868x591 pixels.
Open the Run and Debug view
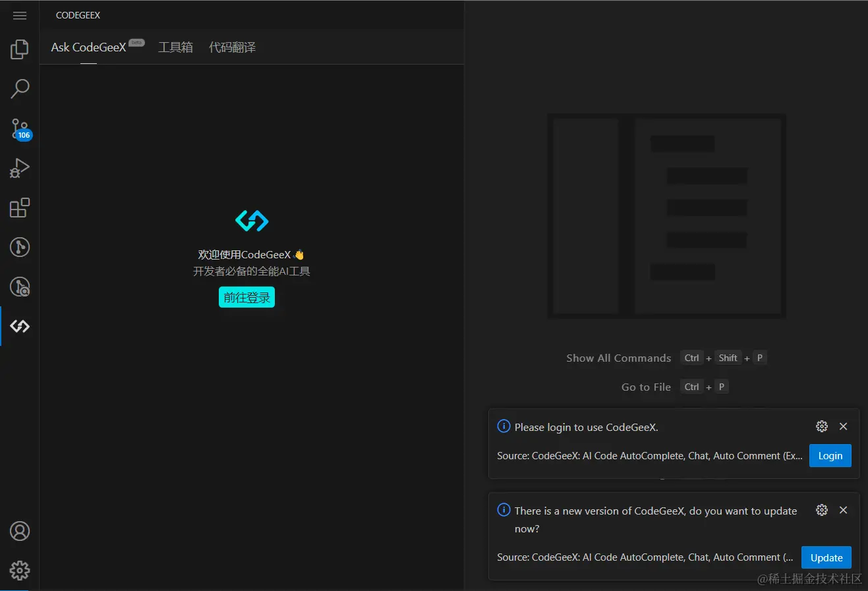point(20,168)
